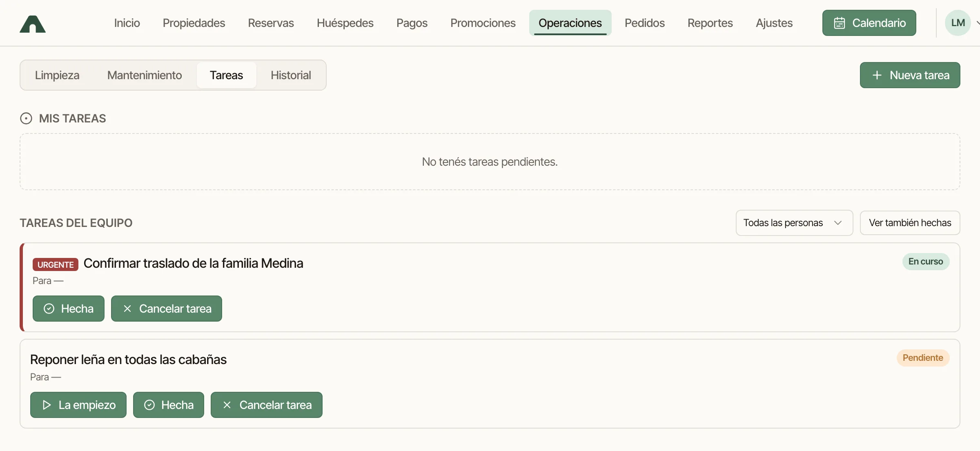The image size is (980, 451).
Task: Open the Pagos section
Action: tap(412, 23)
